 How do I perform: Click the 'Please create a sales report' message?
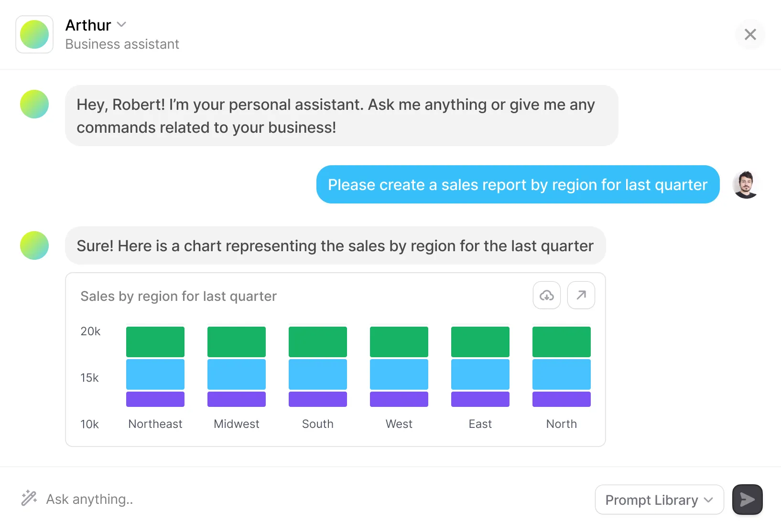pyautogui.click(x=518, y=185)
